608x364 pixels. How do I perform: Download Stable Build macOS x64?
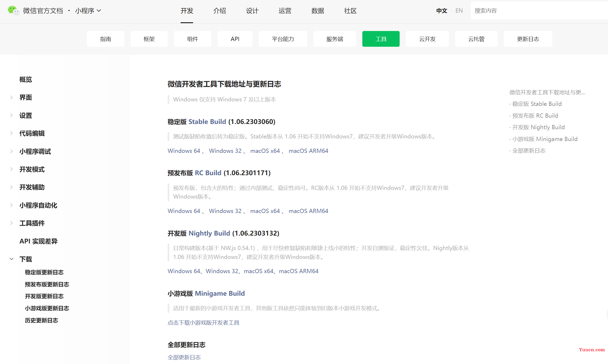265,151
